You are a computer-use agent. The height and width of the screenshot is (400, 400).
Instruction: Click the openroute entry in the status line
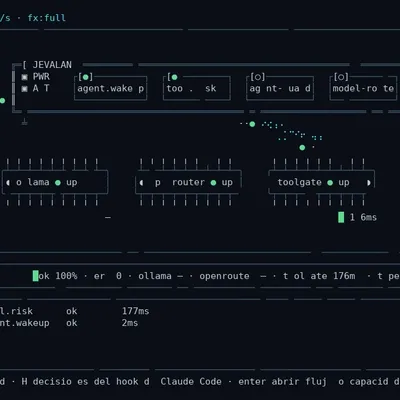point(224,276)
